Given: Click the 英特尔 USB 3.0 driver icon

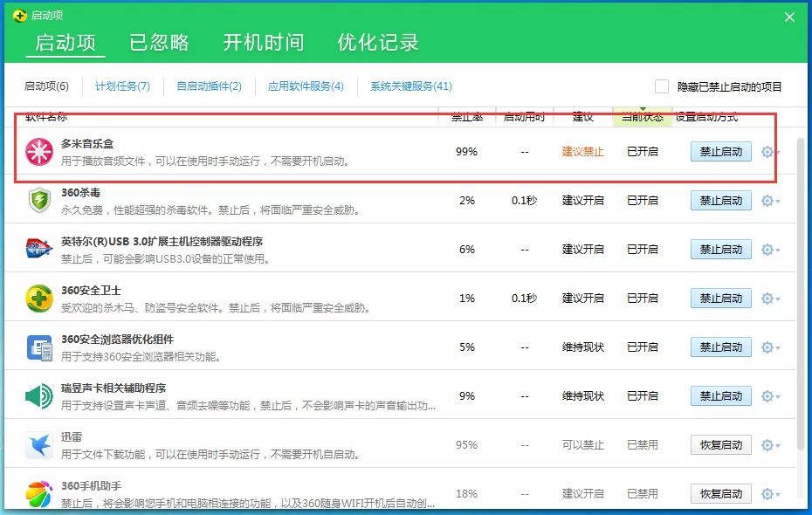Looking at the screenshot, I should [39, 249].
